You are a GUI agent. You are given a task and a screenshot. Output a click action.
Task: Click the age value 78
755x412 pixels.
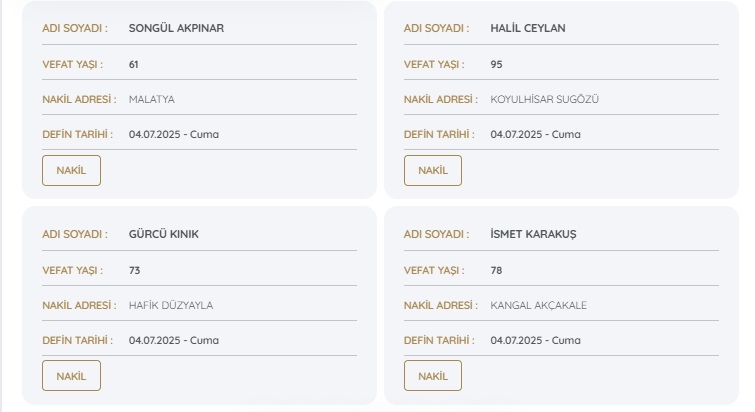pos(496,270)
